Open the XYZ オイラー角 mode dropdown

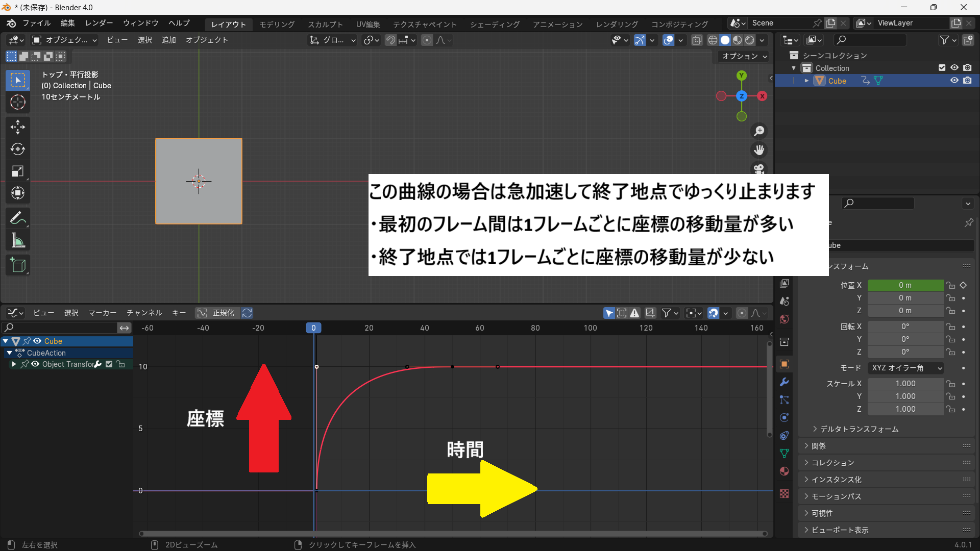pyautogui.click(x=906, y=368)
